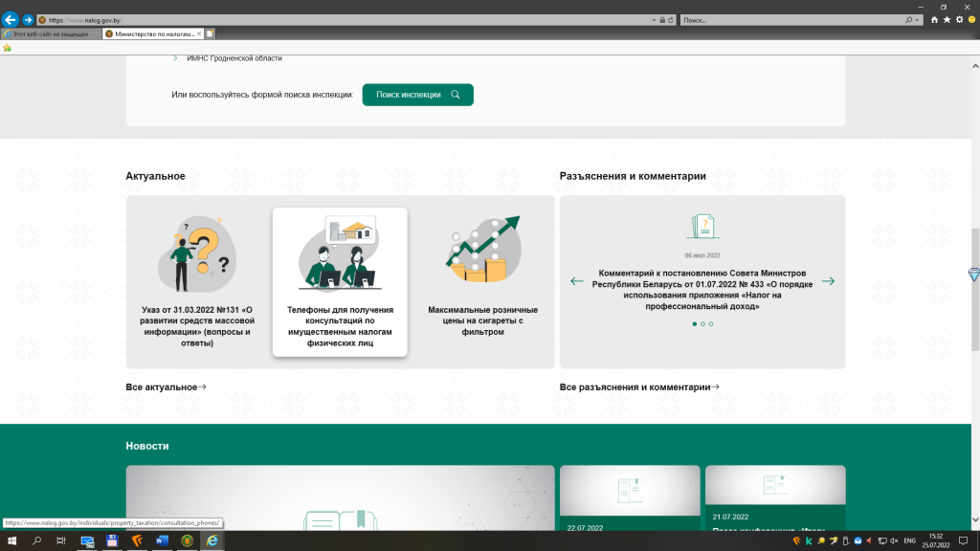Show next comment with right carousel arrow

(828, 281)
